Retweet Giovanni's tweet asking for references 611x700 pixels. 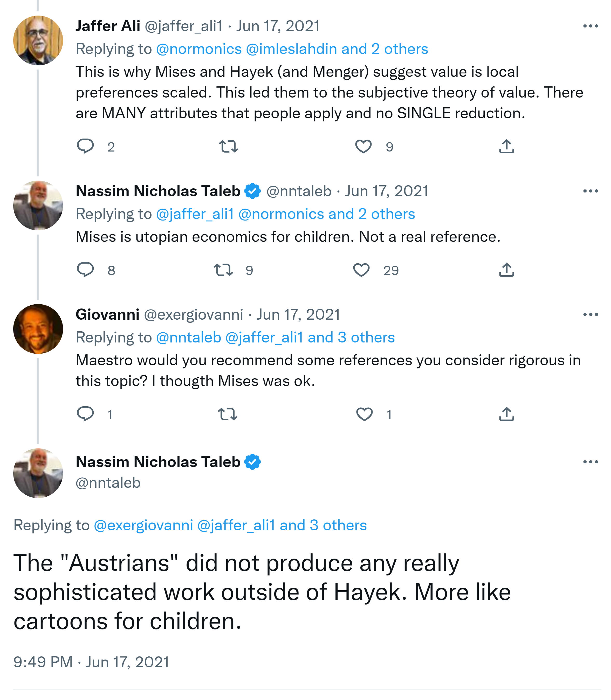point(228,414)
